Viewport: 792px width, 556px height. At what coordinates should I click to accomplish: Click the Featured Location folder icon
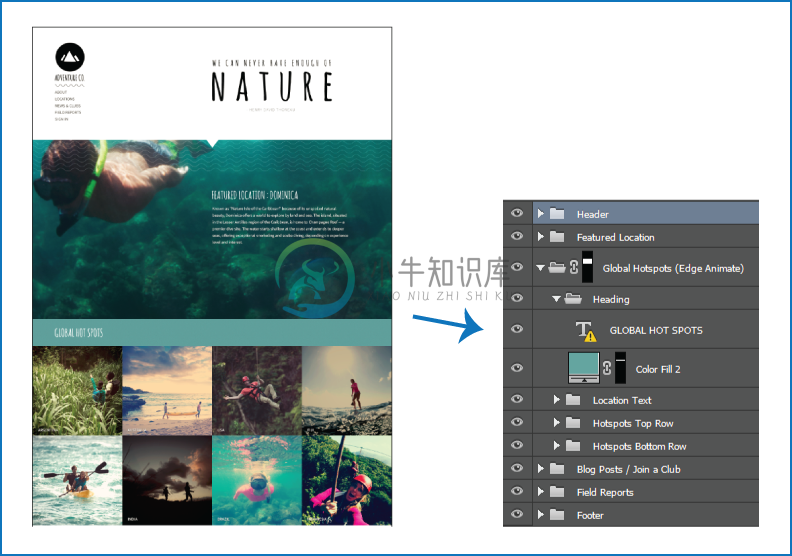click(x=557, y=236)
